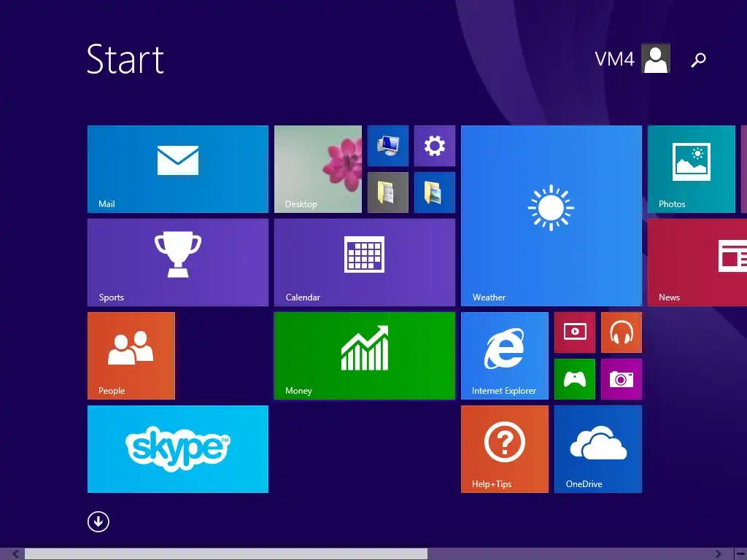Open the Weather tile
747x560 pixels.
(x=551, y=216)
